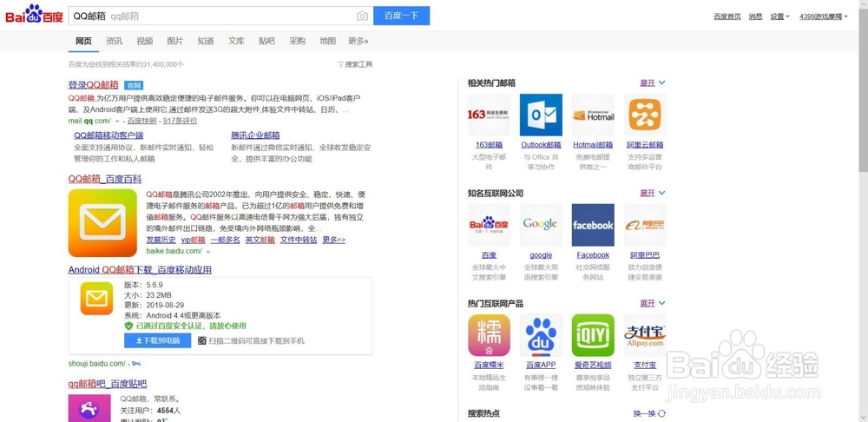The height and width of the screenshot is (422, 868).
Task: Open dropdown arrow next to baike.baidu.com
Action: click(x=208, y=252)
